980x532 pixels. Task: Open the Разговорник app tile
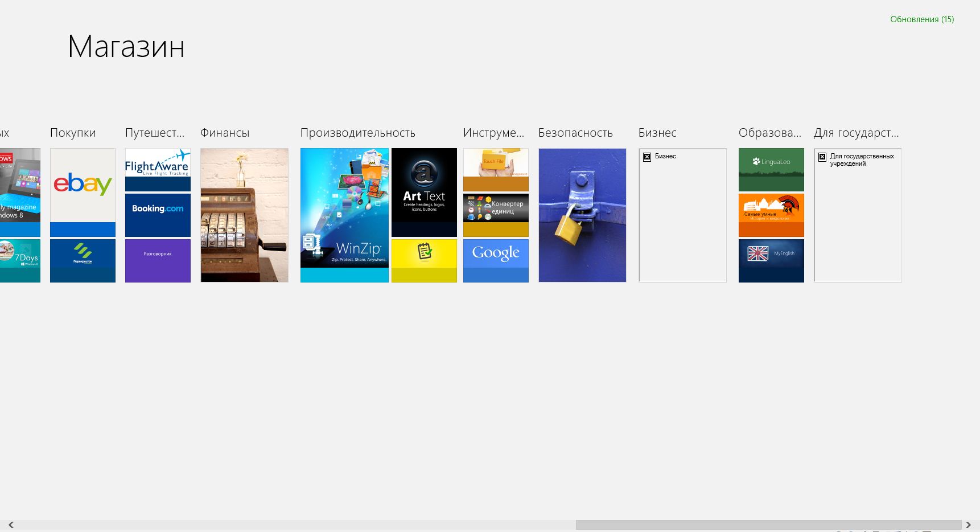158,261
